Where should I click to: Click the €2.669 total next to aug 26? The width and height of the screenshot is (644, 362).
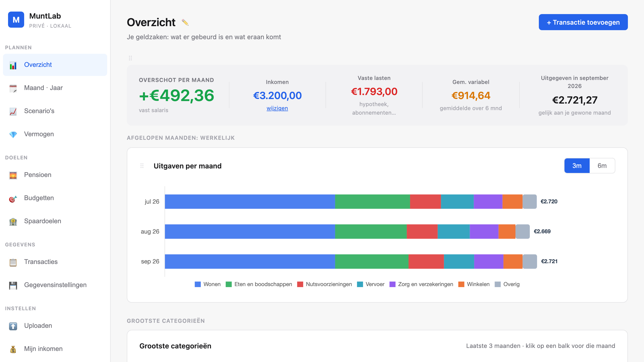(542, 232)
